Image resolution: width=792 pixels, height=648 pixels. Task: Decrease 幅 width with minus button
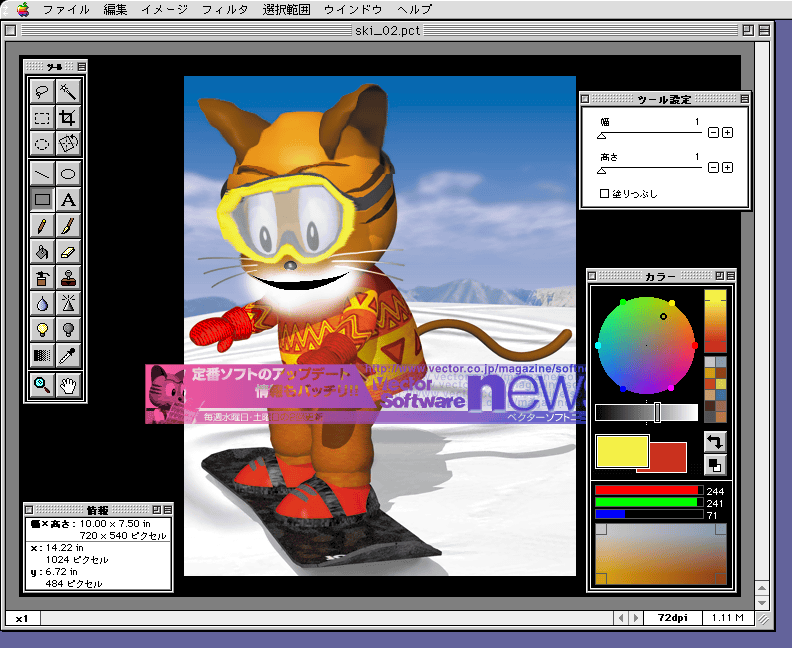(x=713, y=132)
